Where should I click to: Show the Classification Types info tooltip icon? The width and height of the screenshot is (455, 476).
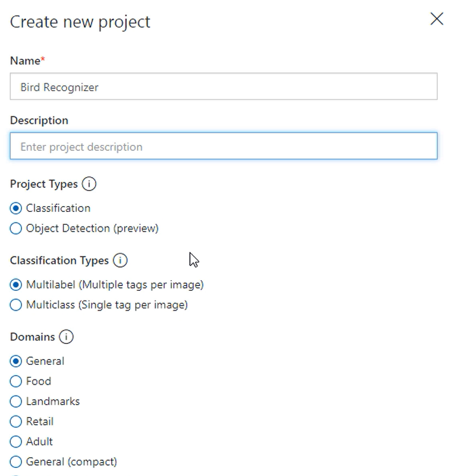[120, 260]
